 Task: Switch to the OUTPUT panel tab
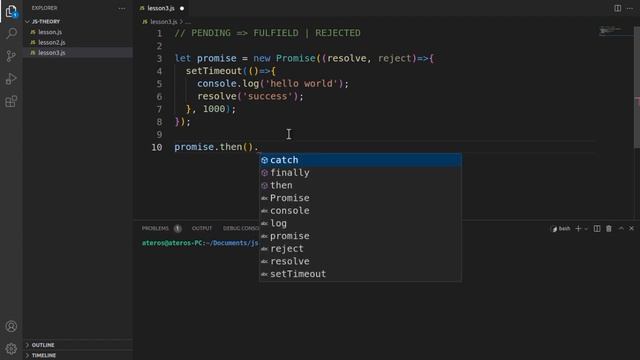tap(202, 229)
